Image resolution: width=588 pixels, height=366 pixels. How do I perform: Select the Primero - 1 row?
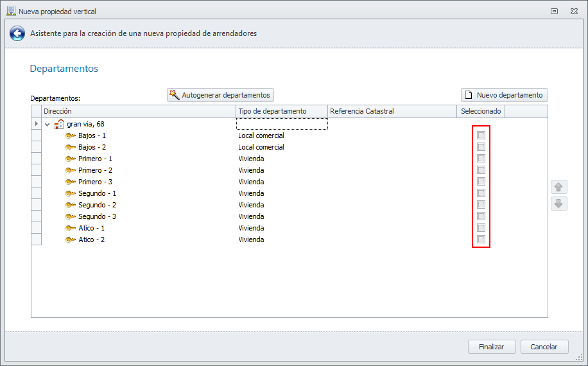click(x=290, y=159)
